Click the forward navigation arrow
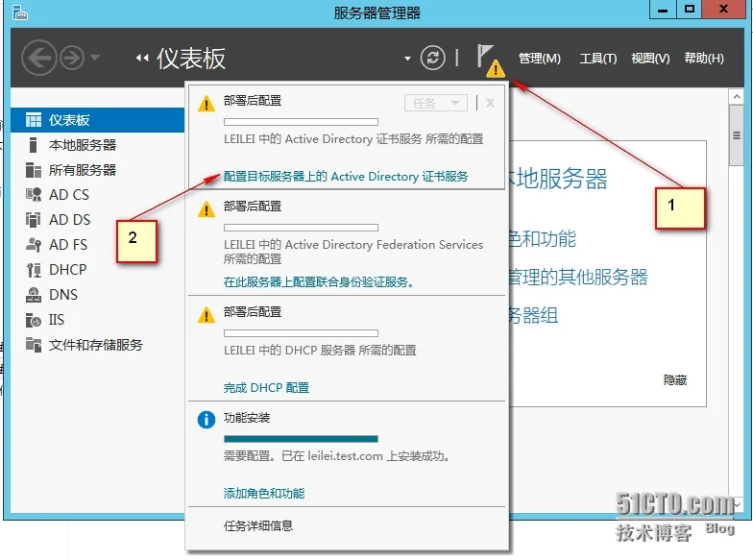Viewport: 753px width, 560px height. pos(72,58)
